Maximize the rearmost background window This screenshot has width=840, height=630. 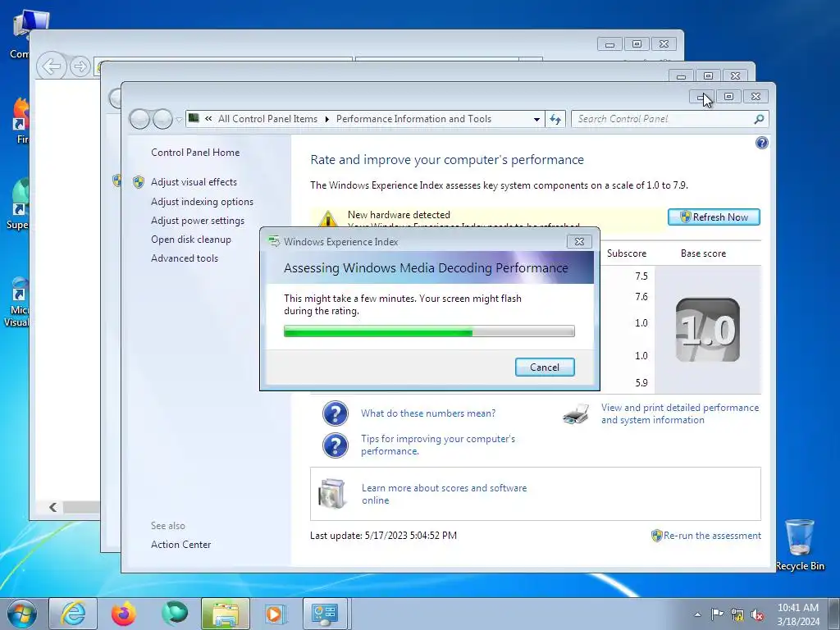pyautogui.click(x=637, y=44)
